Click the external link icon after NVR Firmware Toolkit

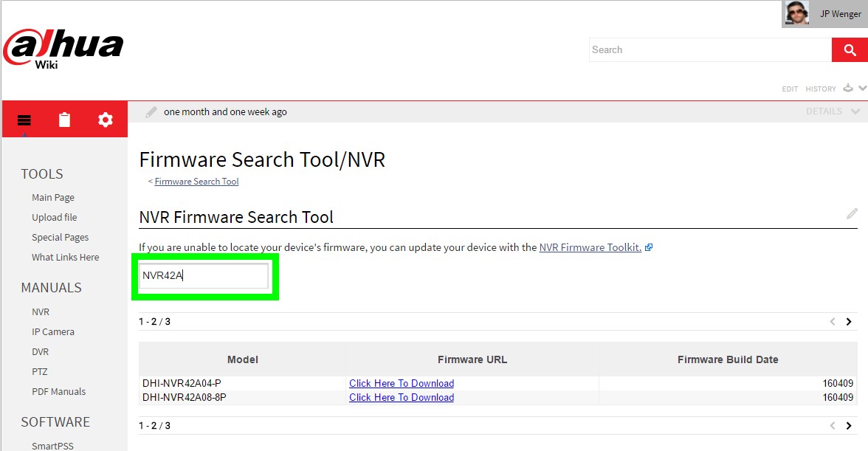(x=649, y=247)
